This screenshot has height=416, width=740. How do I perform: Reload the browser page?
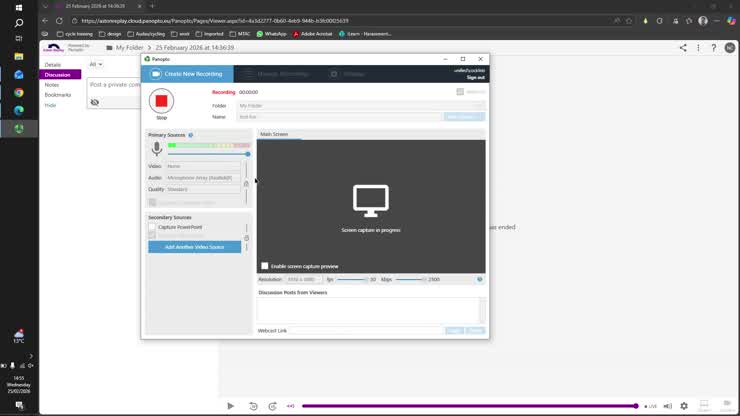click(x=59, y=21)
